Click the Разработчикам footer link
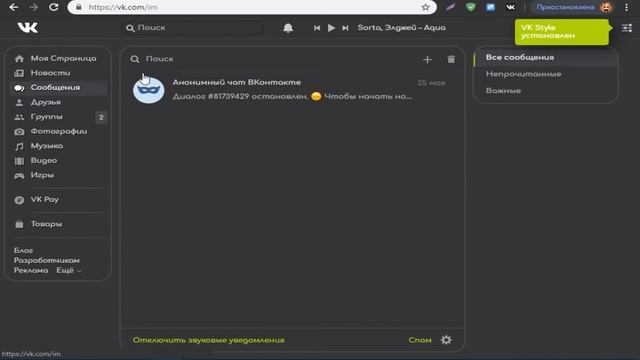The height and width of the screenshot is (360, 640). pos(47,260)
